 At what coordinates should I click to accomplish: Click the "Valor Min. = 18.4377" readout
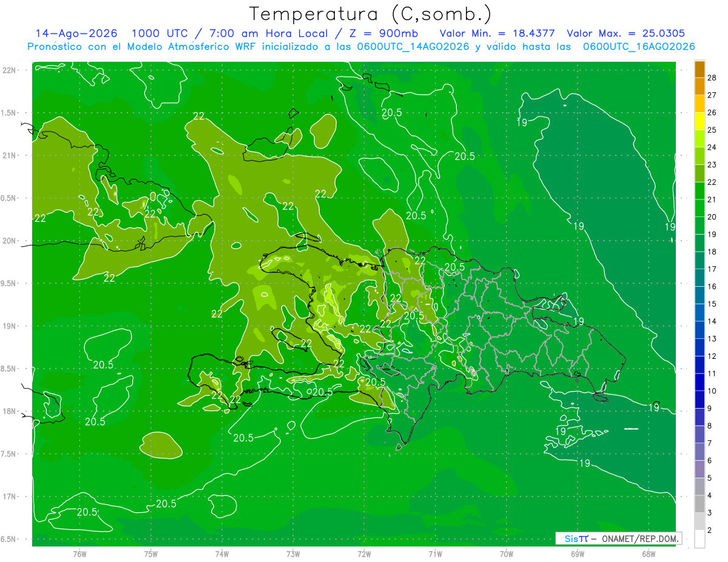point(497,33)
